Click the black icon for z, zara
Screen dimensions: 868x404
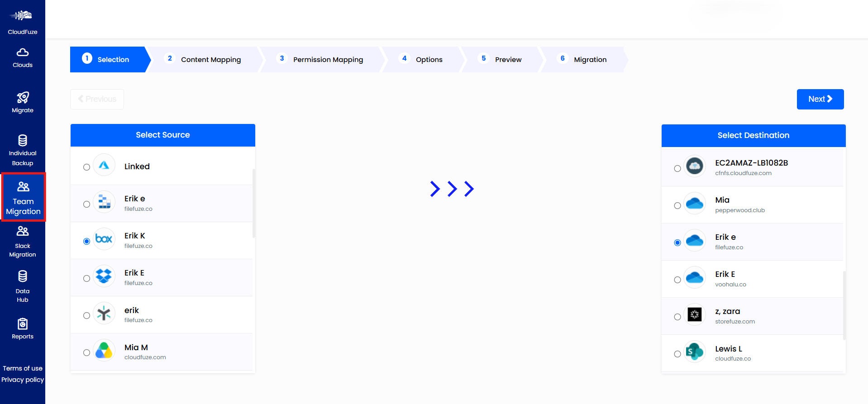pos(695,314)
